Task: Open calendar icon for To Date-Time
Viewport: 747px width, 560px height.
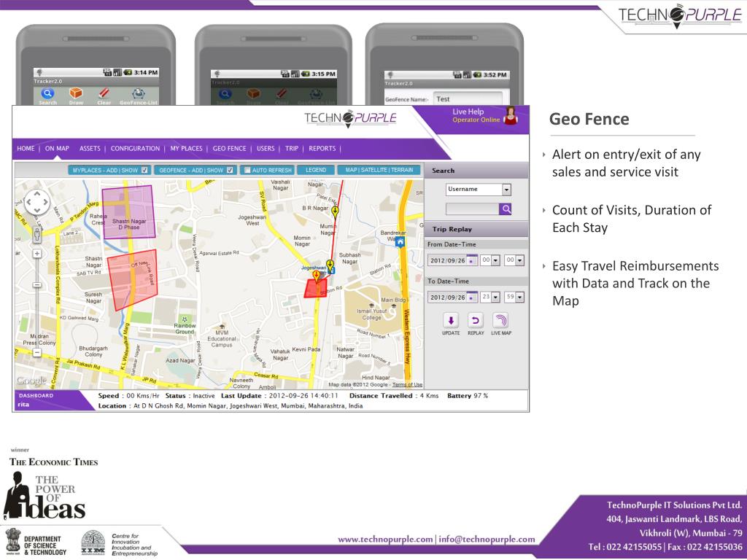Action: click(472, 297)
